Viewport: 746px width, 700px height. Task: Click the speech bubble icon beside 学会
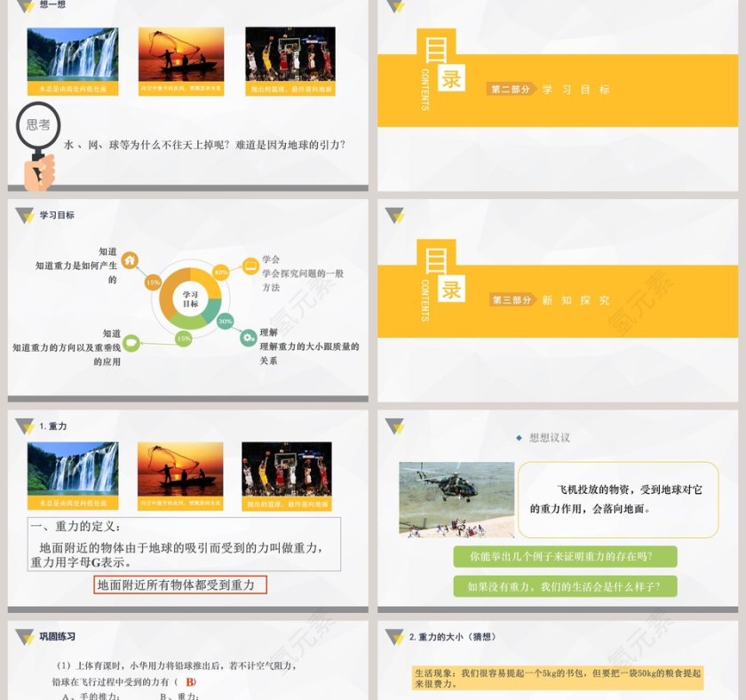(250, 266)
